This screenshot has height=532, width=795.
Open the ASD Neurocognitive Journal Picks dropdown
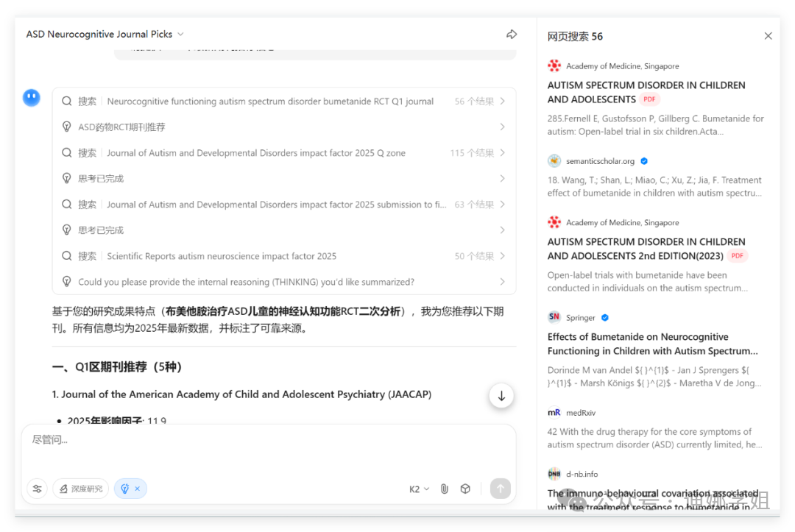click(105, 34)
